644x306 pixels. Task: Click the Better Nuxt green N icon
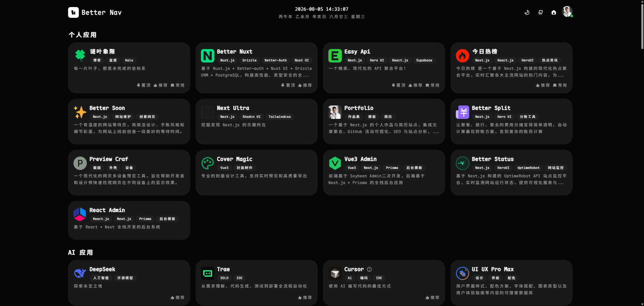click(208, 55)
